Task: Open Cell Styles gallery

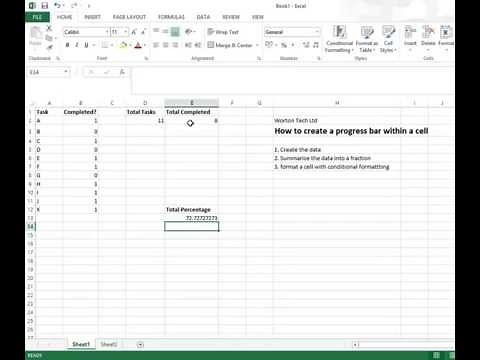Action: pos(388,39)
